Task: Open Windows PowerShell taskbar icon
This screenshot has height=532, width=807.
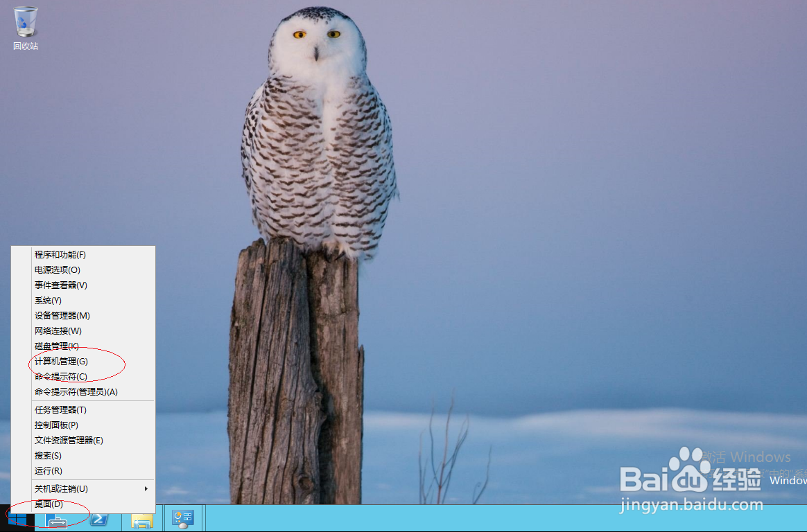Action: (x=99, y=520)
